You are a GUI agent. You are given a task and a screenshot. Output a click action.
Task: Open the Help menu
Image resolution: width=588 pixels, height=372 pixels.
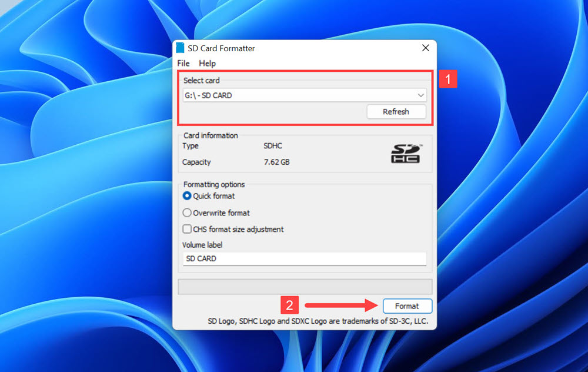pos(207,64)
